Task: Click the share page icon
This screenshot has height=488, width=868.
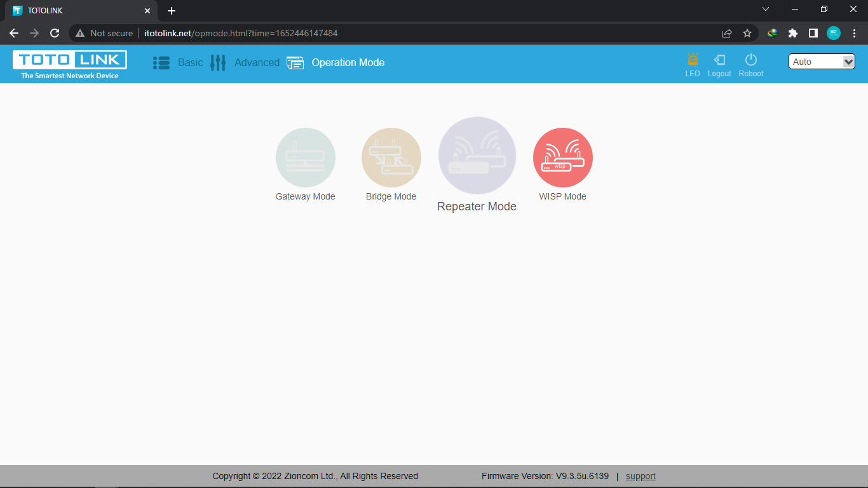Action: [727, 33]
